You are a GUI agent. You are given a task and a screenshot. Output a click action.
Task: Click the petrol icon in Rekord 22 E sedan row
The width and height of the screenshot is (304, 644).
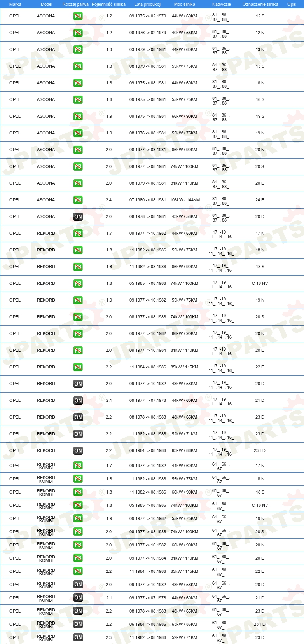(78, 367)
